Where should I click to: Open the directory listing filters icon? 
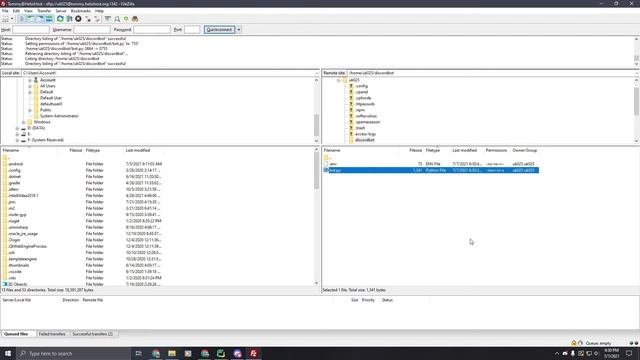click(x=108, y=19)
